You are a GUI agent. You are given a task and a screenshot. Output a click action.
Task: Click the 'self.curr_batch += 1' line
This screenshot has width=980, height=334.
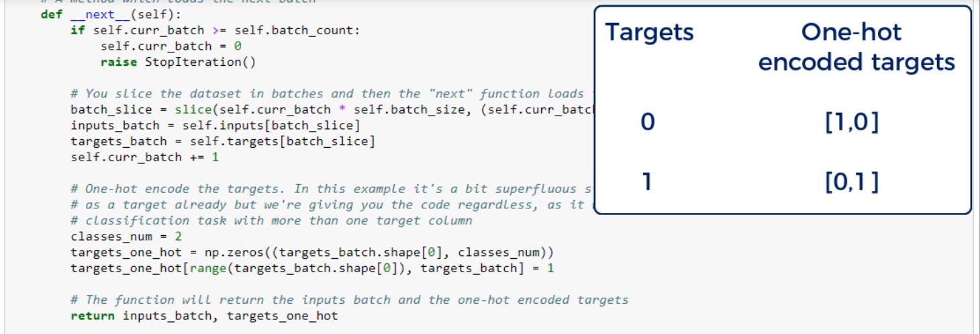tap(145, 157)
